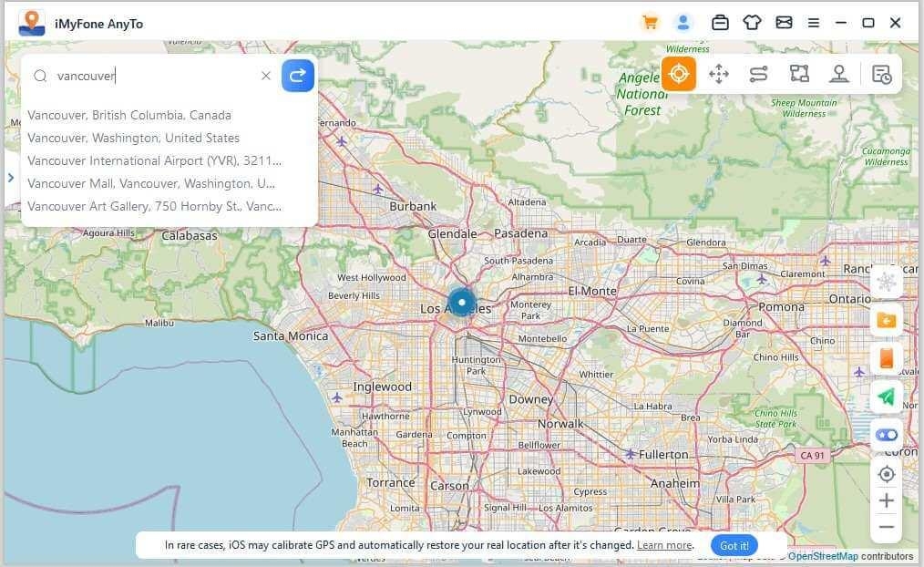Open the Learn more link
The height and width of the screenshot is (567, 924).
click(x=664, y=545)
